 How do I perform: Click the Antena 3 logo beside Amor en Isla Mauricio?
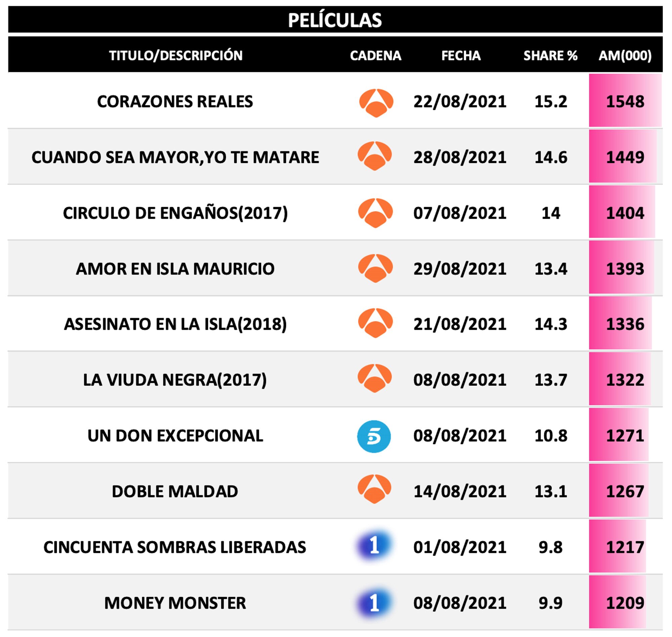(x=375, y=268)
